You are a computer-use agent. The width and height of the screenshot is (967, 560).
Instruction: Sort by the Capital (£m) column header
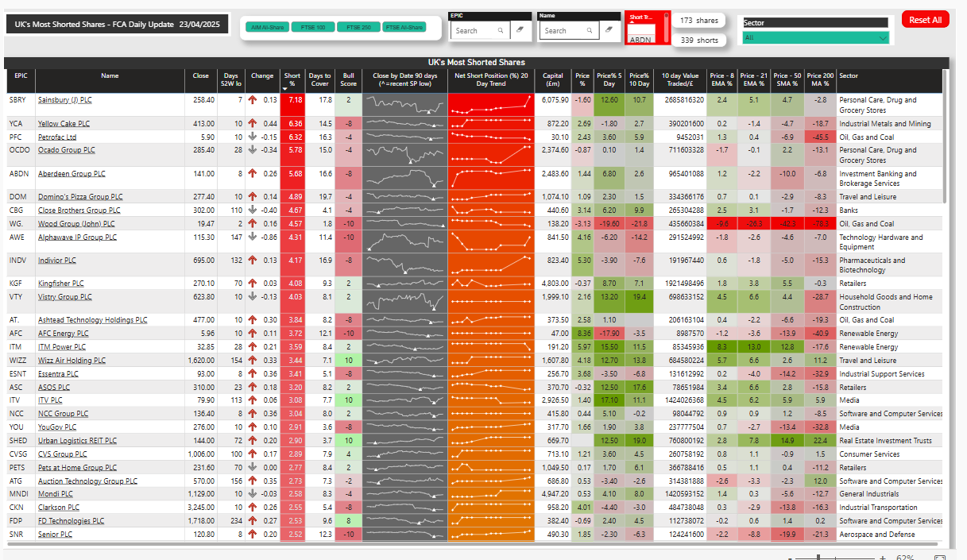(554, 80)
